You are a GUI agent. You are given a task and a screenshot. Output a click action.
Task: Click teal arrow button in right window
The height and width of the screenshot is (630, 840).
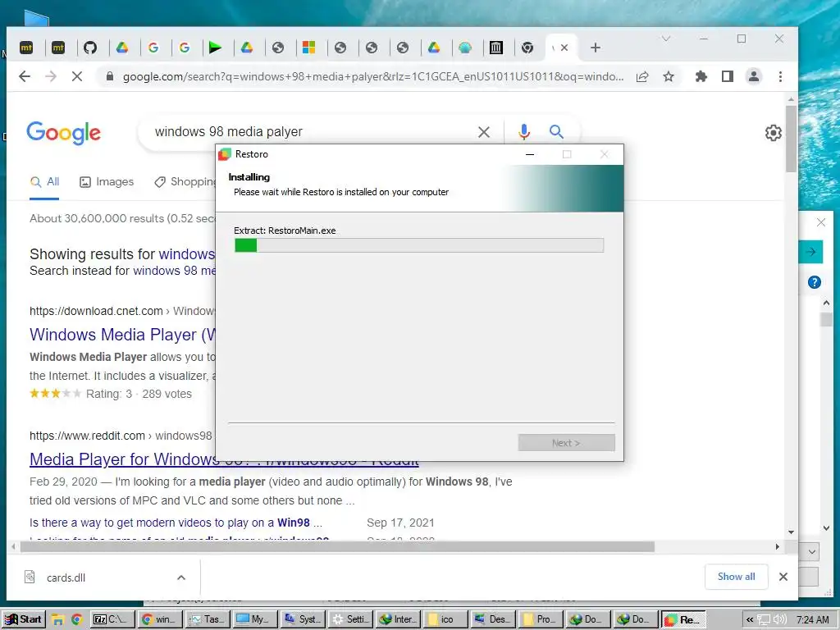click(x=810, y=252)
